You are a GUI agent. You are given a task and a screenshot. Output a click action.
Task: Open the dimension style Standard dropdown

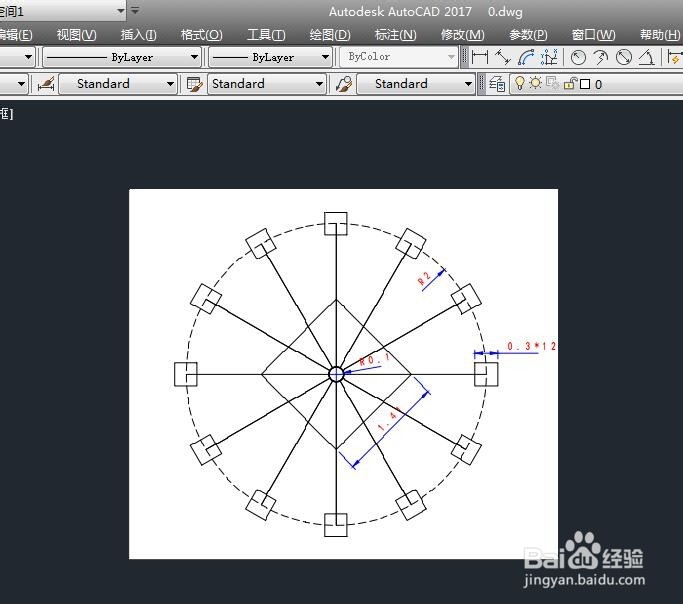tap(118, 84)
